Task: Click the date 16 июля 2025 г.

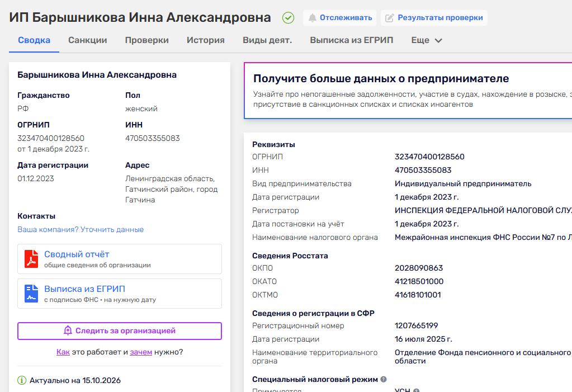Action: click(x=423, y=339)
